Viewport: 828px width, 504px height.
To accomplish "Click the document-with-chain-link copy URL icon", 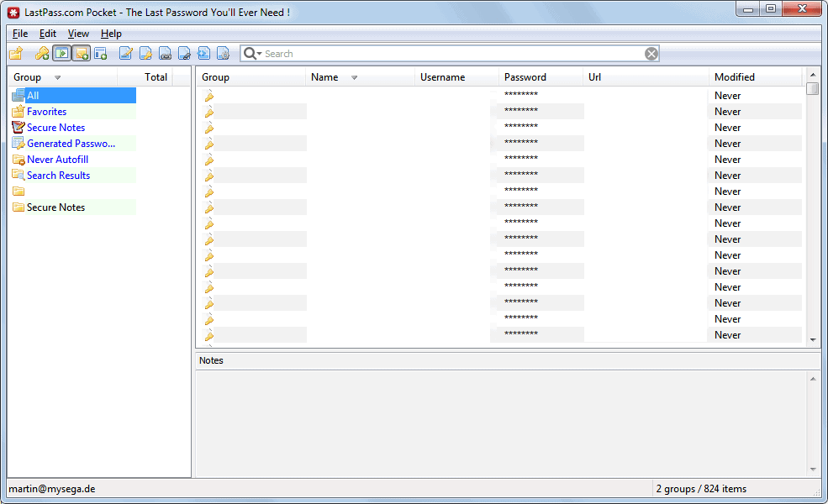I will tap(165, 53).
